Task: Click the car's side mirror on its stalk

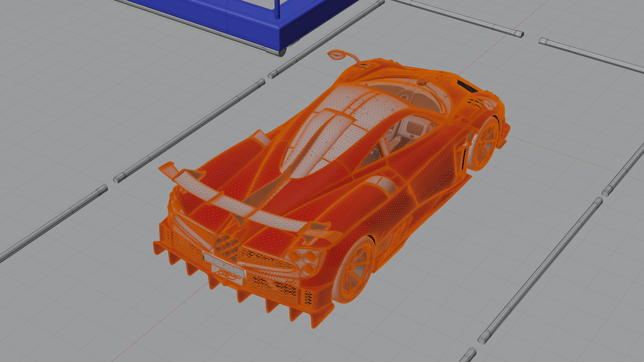Action: point(337,55)
